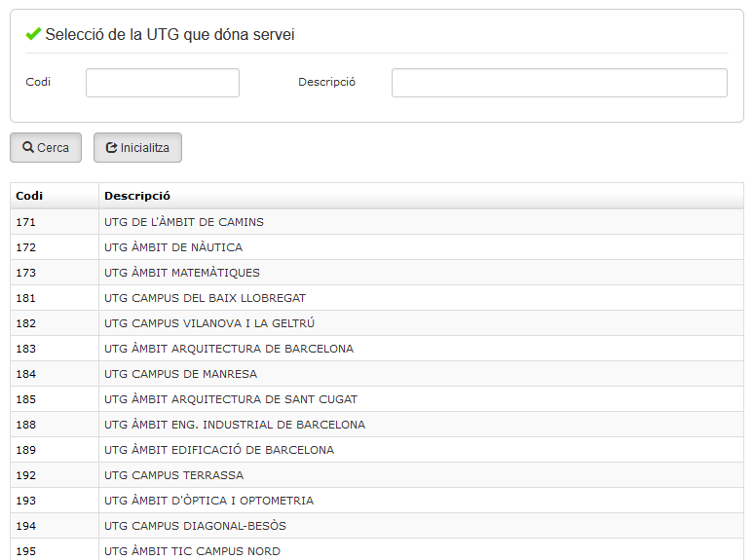Sort by the Descripció column header

tap(137, 196)
